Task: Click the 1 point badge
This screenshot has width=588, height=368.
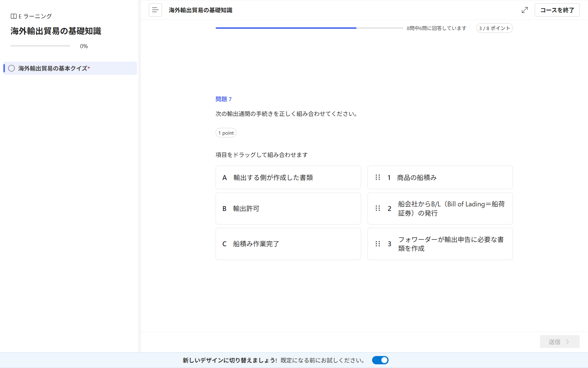Action: point(226,133)
